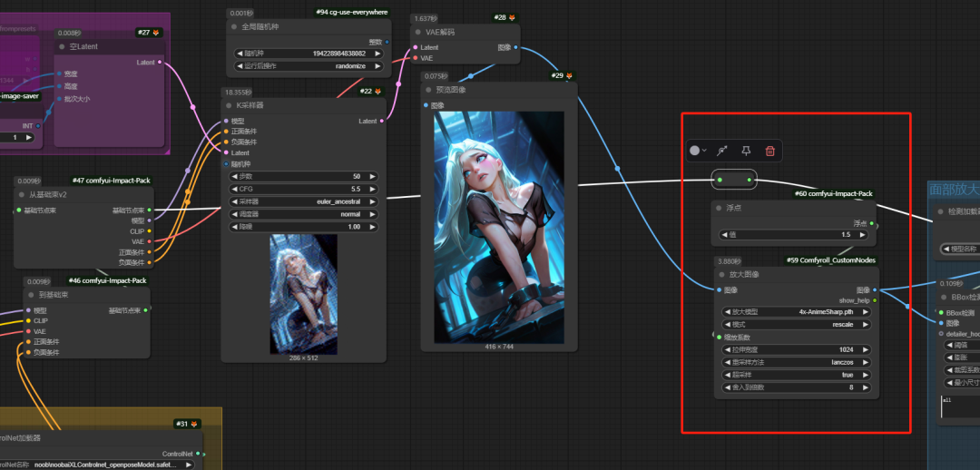Delete selected node with trash icon

pos(770,151)
